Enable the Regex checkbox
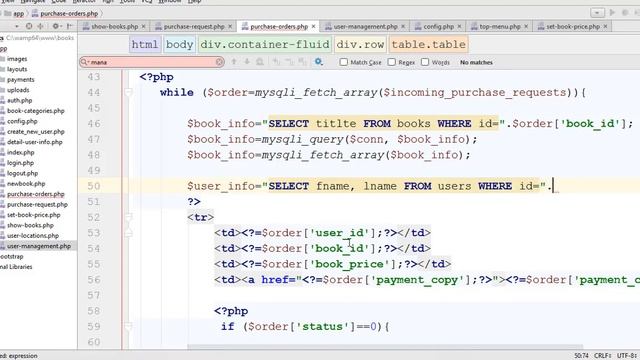This screenshot has width=640, height=360. click(x=392, y=62)
